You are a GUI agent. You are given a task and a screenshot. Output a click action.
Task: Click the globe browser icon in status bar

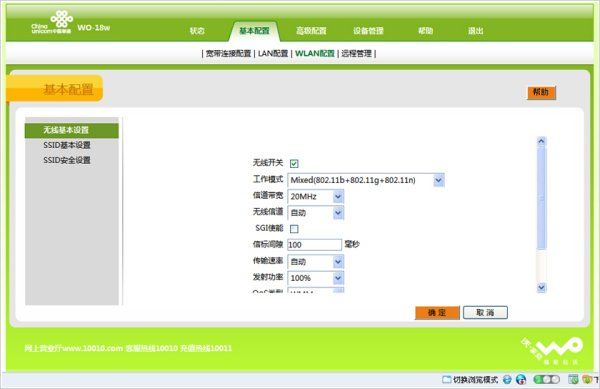(521, 379)
